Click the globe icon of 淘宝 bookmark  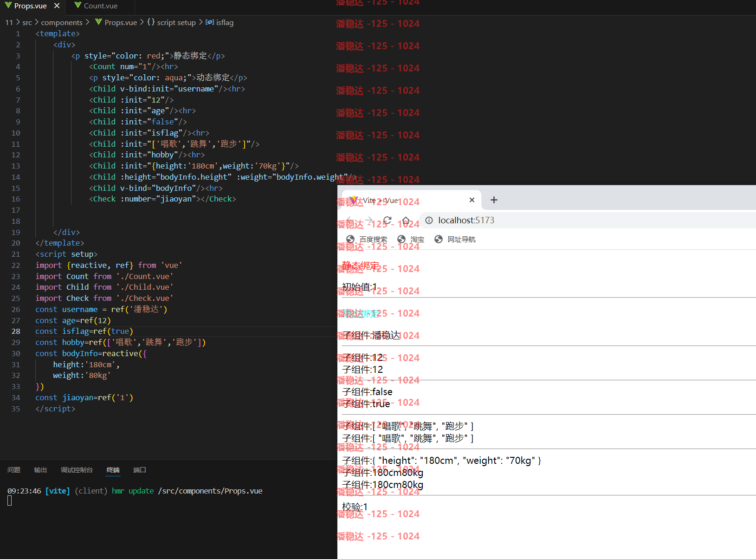[401, 239]
